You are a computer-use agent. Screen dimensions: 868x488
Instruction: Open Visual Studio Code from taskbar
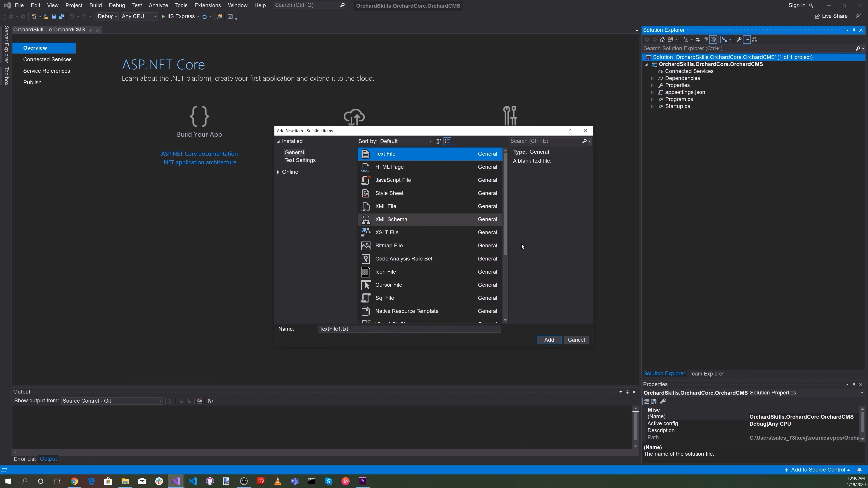point(193,481)
